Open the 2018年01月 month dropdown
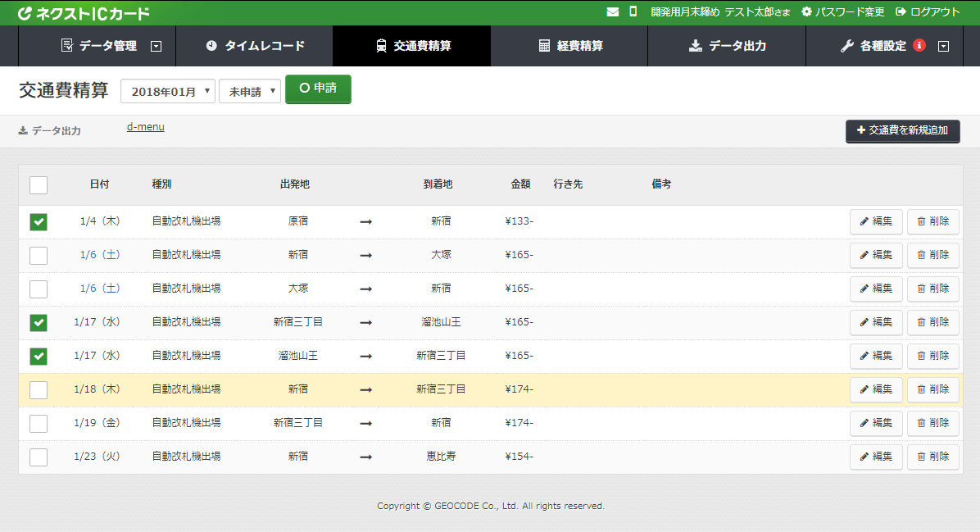Screen dimensions: 980x532 [x=167, y=90]
